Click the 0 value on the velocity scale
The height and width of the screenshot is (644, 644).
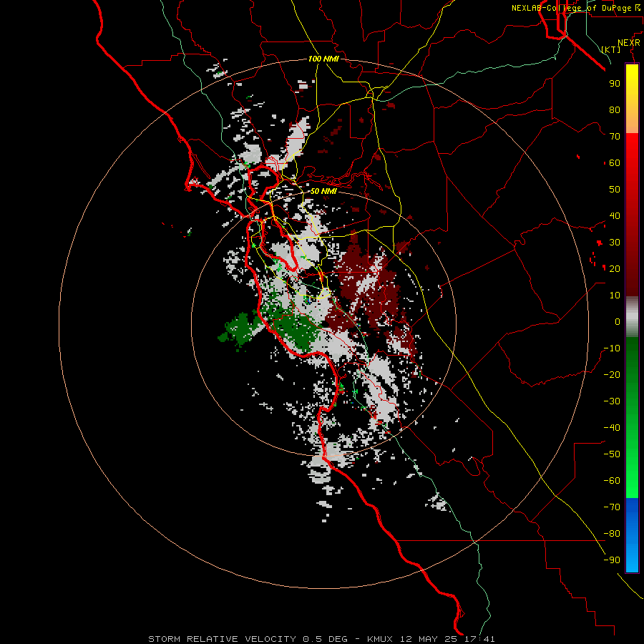[x=618, y=321]
